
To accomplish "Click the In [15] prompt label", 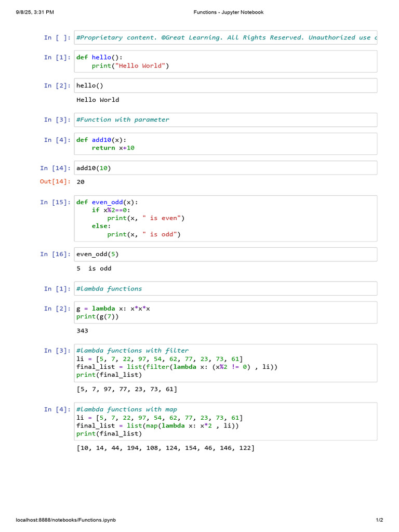I will (x=55, y=202).
